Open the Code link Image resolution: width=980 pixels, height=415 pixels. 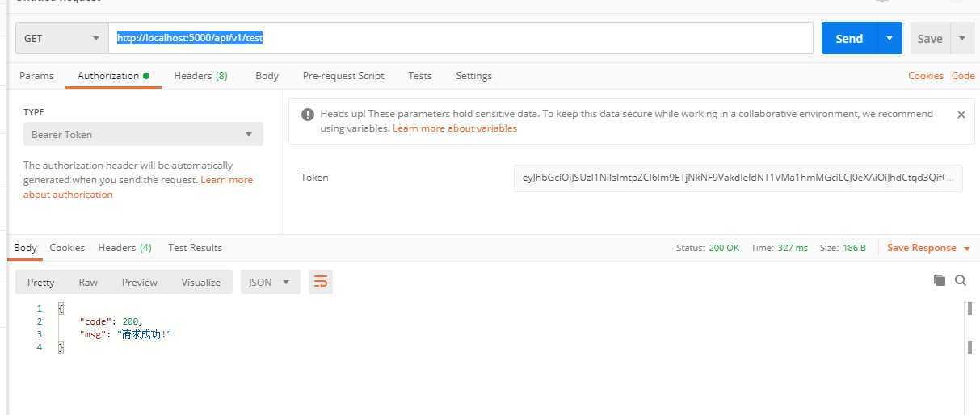pos(963,76)
